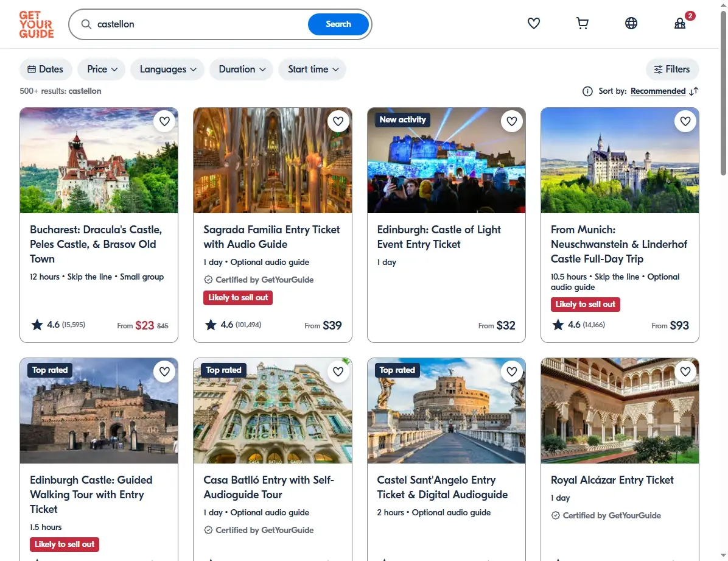Open Edinburgh Castle: Guided Walking Tour title
This screenshot has height=561, width=728.
(x=91, y=495)
